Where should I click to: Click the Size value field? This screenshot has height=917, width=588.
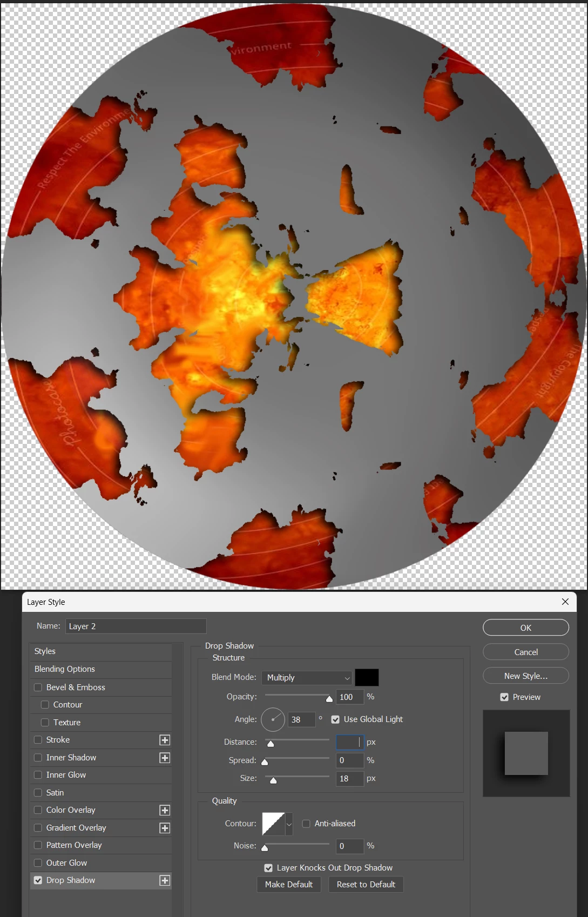(350, 779)
